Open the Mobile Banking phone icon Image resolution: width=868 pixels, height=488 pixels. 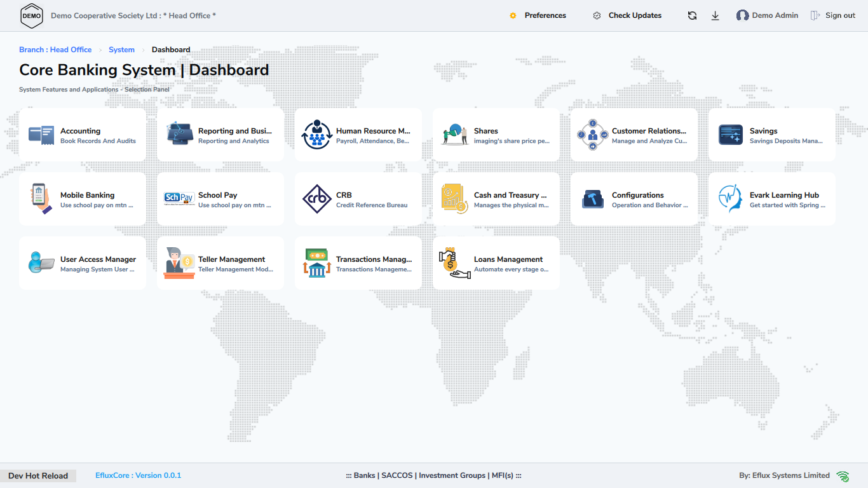[x=41, y=199]
